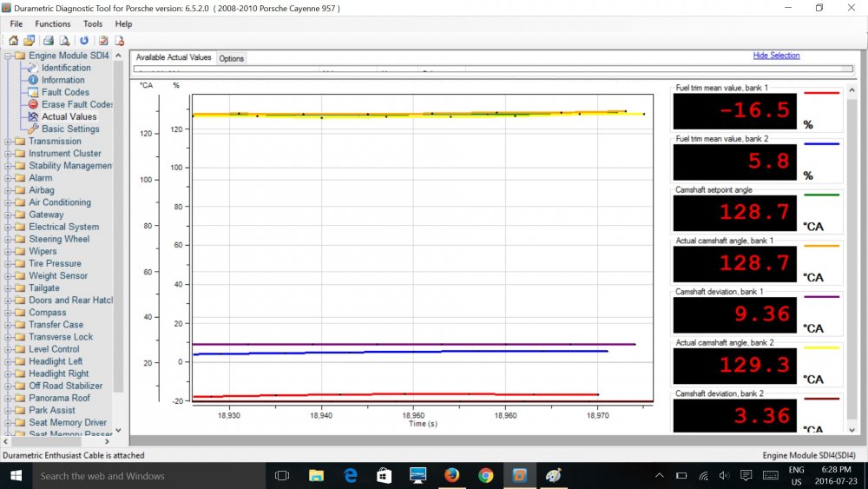
Task: Open the Identification item under Engine Module
Action: tap(65, 68)
